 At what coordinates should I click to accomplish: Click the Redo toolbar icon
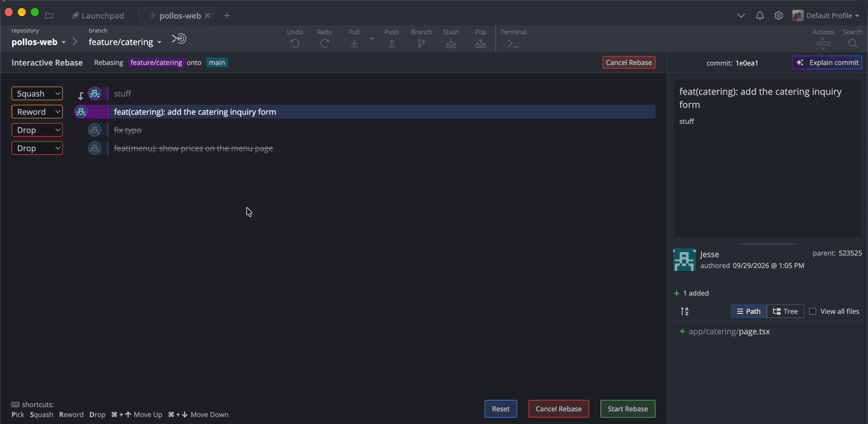325,43
